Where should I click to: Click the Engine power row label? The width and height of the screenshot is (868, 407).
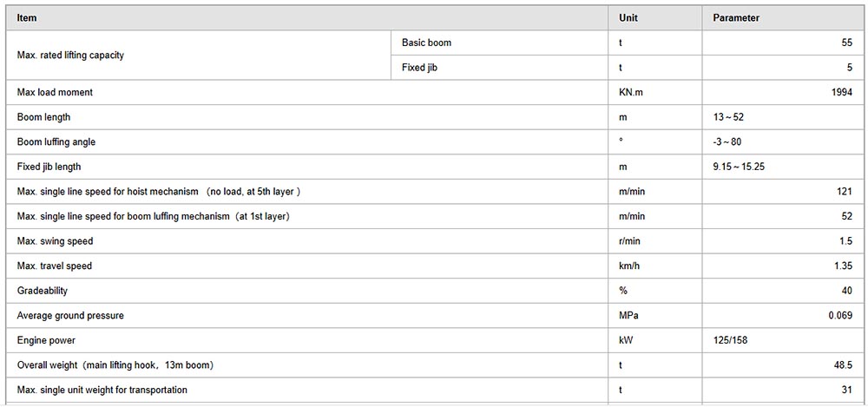click(x=46, y=340)
